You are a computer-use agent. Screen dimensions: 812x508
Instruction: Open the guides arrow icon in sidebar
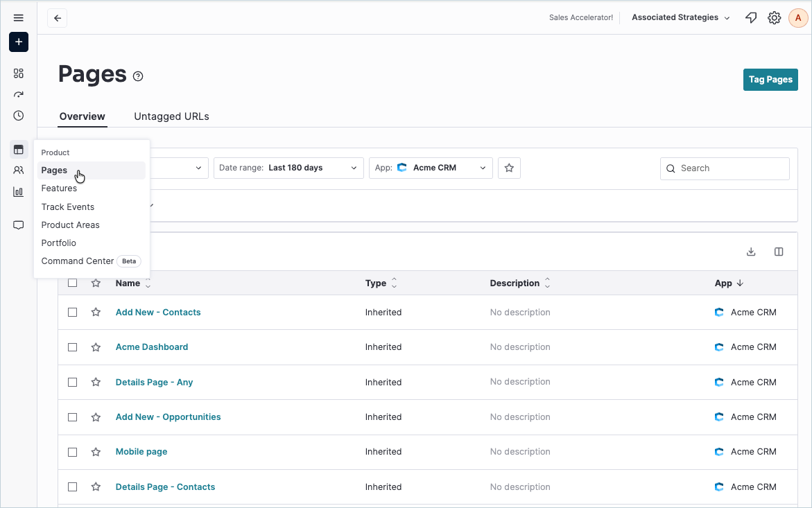coord(19,95)
